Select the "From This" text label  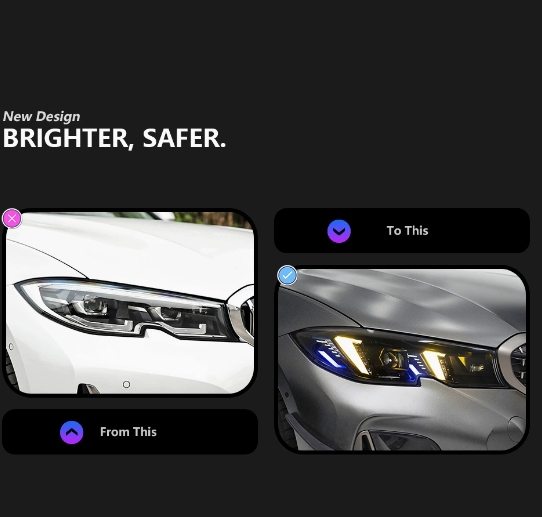[x=128, y=432]
